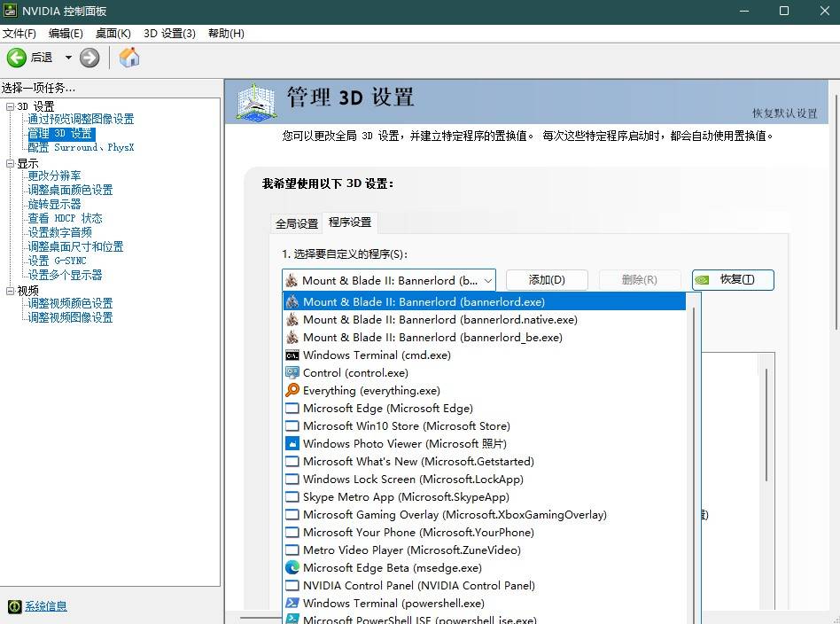Click the NVIDIA Control Panel title icon

pos(10,11)
